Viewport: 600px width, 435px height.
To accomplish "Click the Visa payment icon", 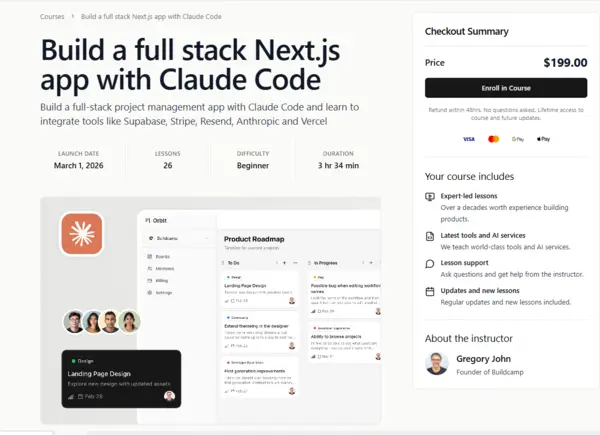I will pyautogui.click(x=469, y=139).
